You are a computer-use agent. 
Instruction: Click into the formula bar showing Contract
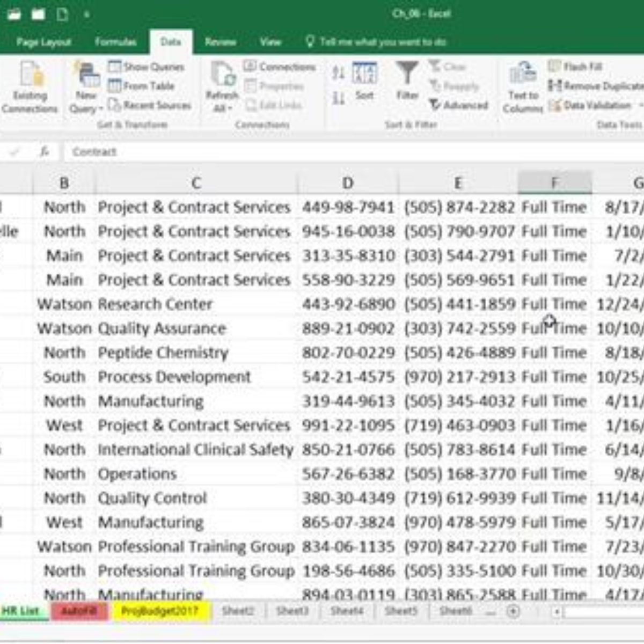(354, 152)
